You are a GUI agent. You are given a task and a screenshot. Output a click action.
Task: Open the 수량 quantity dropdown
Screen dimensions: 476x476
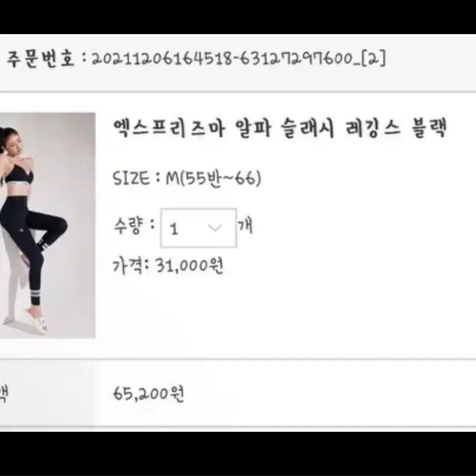tap(198, 228)
